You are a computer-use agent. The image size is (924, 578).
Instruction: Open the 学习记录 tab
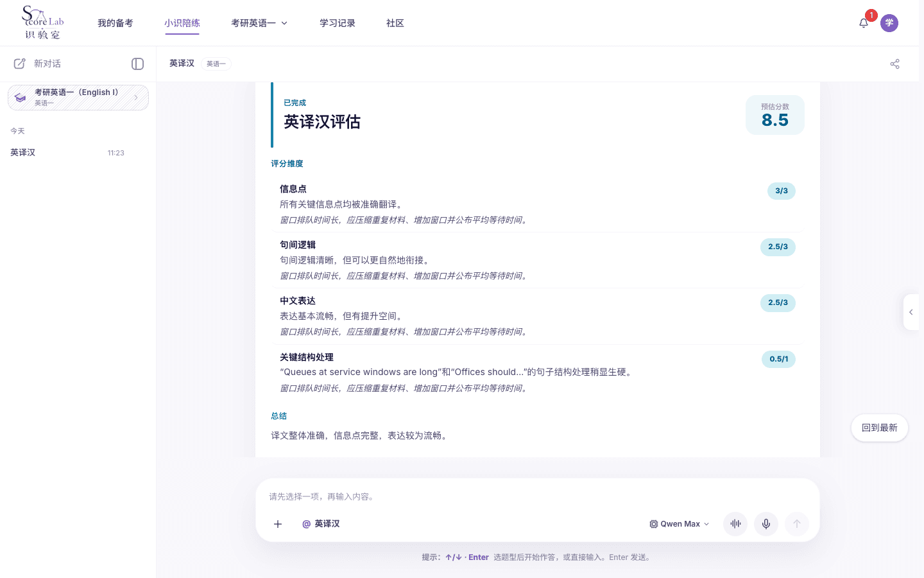338,23
